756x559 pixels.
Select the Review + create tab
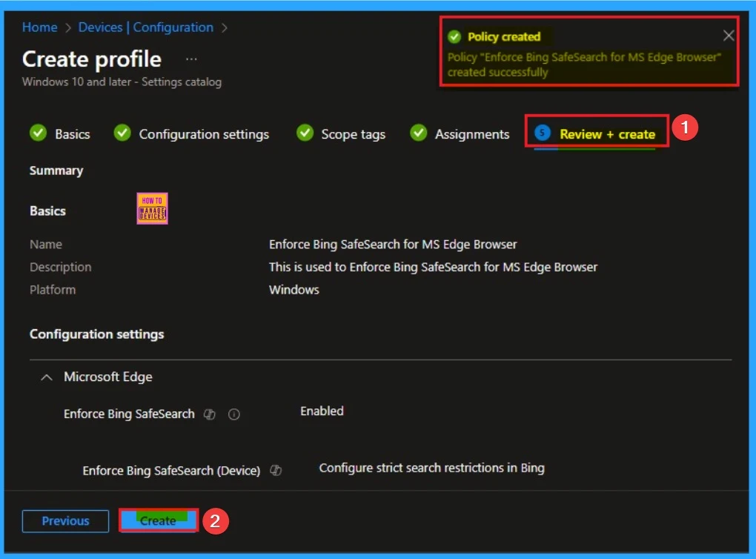pos(608,134)
